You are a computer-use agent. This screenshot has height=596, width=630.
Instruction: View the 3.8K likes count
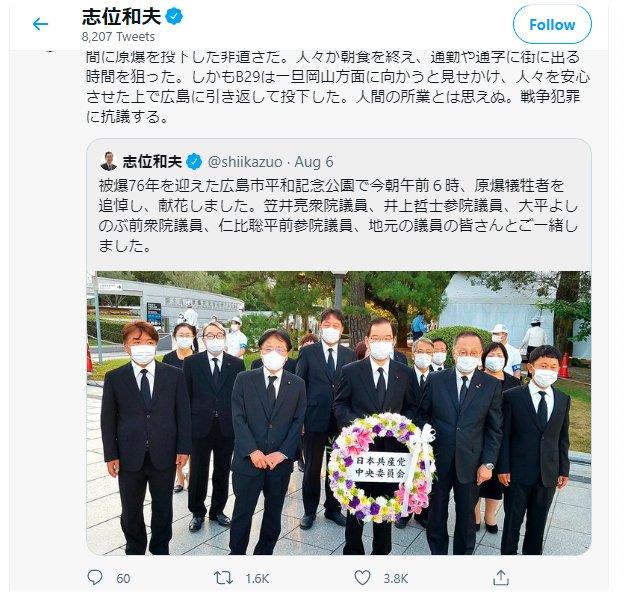tap(396, 578)
